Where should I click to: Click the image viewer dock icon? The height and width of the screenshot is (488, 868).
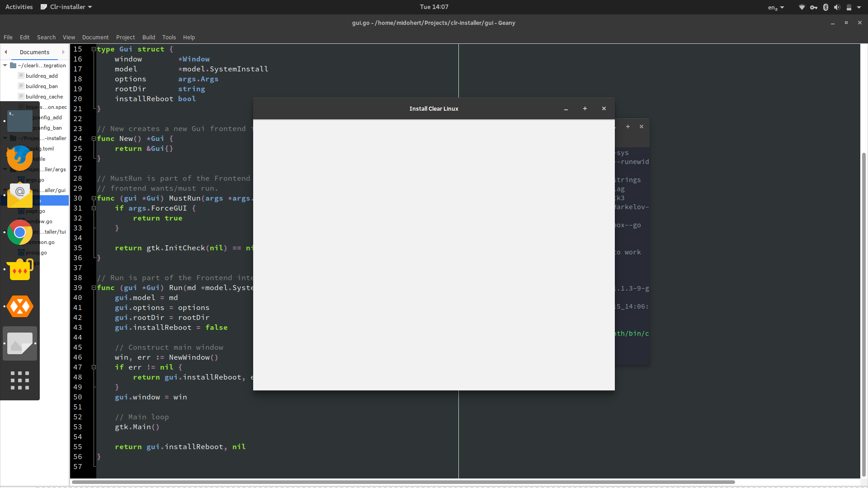click(x=20, y=343)
